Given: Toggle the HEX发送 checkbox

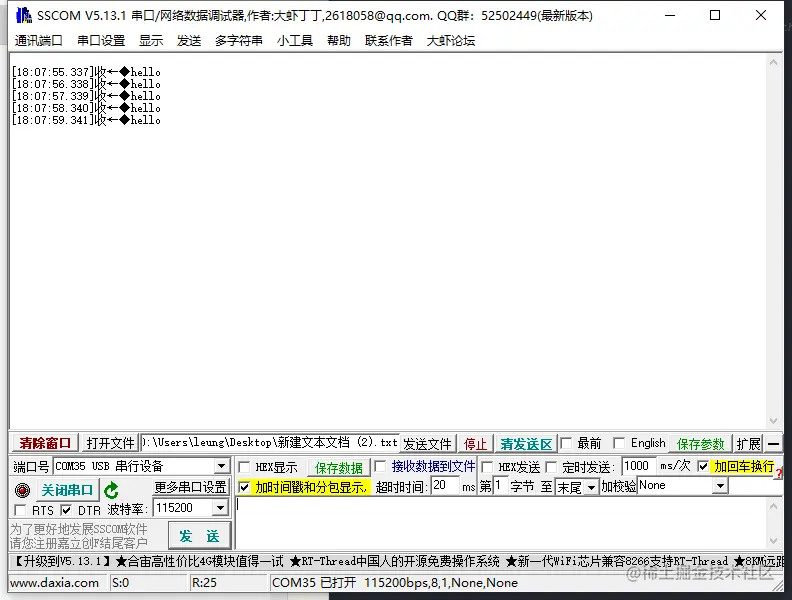Looking at the screenshot, I should coord(487,467).
